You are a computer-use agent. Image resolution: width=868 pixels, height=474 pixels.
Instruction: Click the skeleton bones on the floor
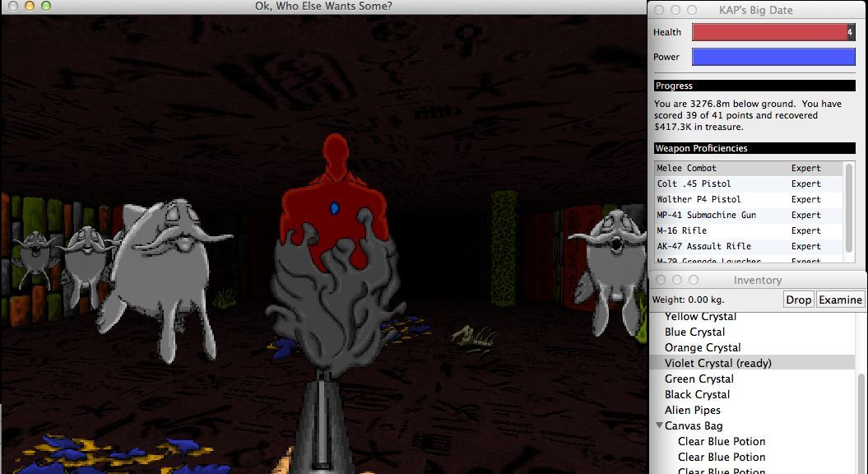click(x=474, y=335)
